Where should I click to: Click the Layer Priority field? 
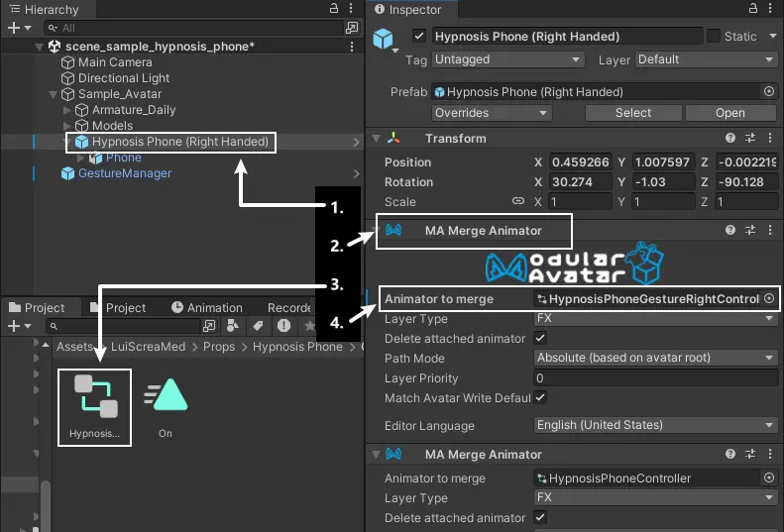coord(656,378)
